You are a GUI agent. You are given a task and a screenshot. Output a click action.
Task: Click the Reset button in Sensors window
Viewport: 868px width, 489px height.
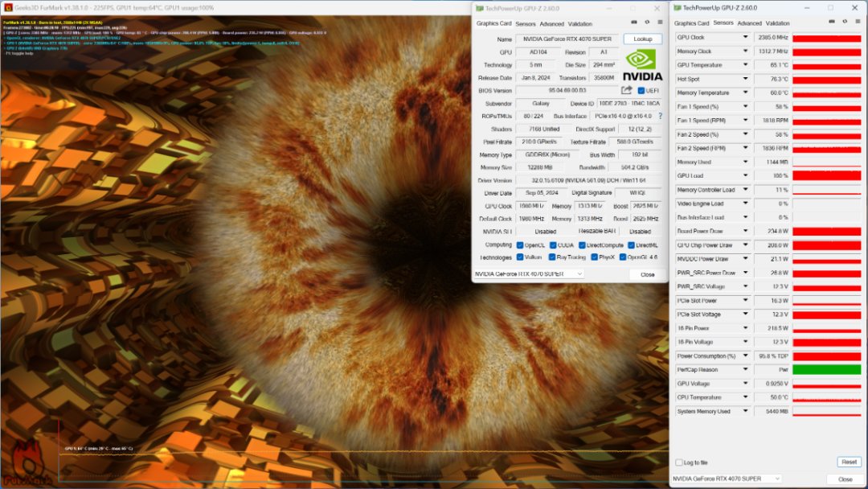click(x=849, y=462)
